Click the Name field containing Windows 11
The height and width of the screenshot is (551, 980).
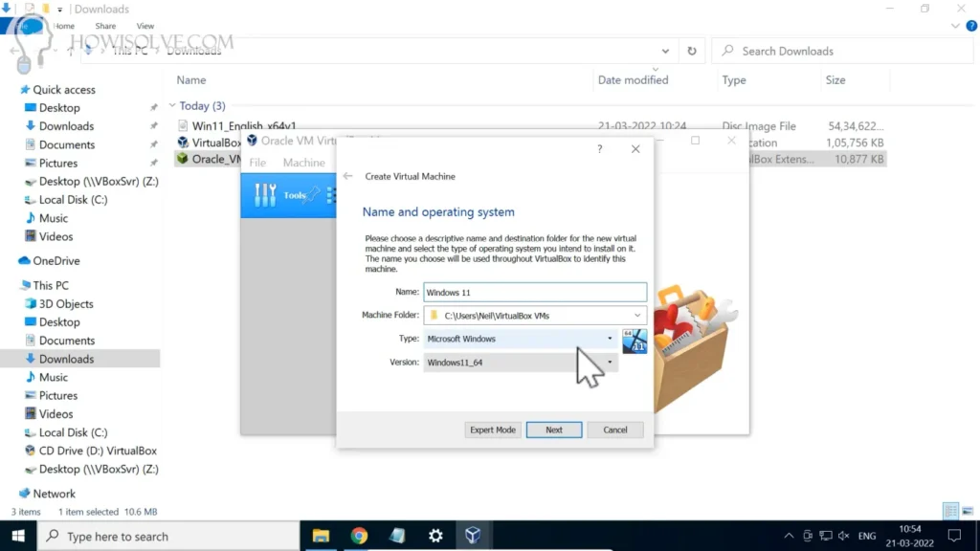coord(535,292)
